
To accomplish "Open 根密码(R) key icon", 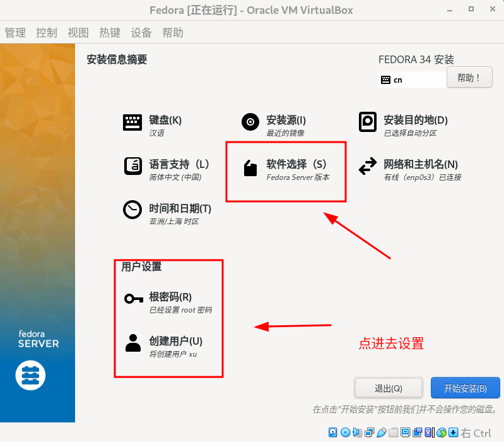I will (134, 299).
